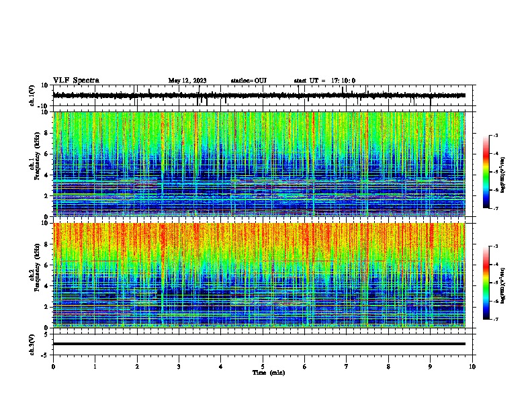Select the "Time (min)" x-axis label
The image size is (532, 411).
point(269,373)
